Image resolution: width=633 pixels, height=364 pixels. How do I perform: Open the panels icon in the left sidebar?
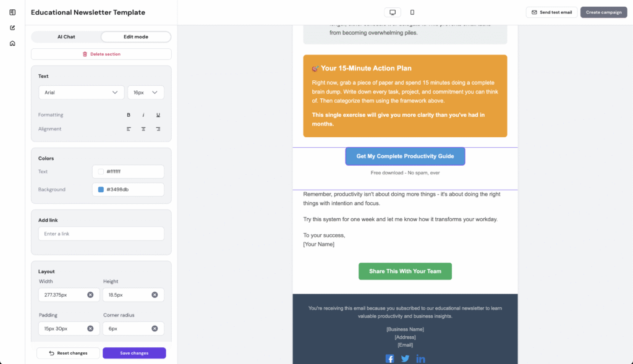pyautogui.click(x=12, y=12)
